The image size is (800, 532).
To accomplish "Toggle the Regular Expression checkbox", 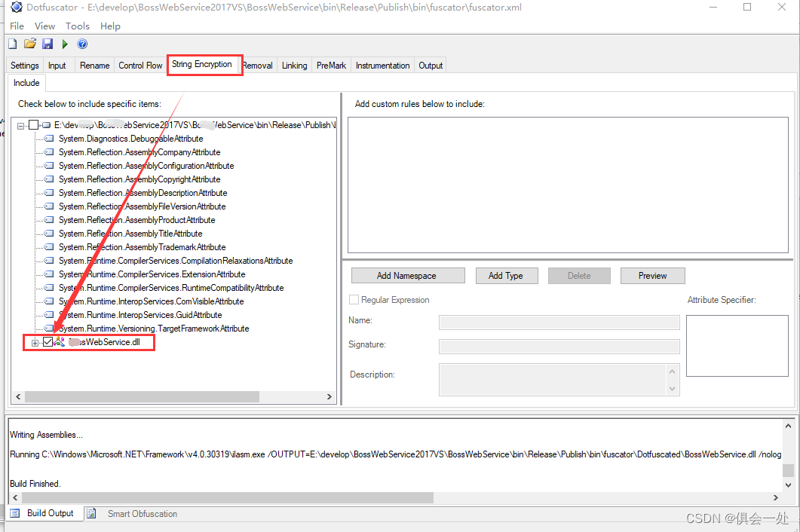I will pyautogui.click(x=354, y=300).
